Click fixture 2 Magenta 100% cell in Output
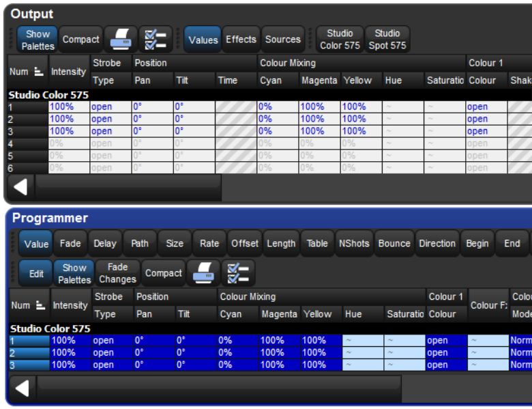 click(320, 119)
